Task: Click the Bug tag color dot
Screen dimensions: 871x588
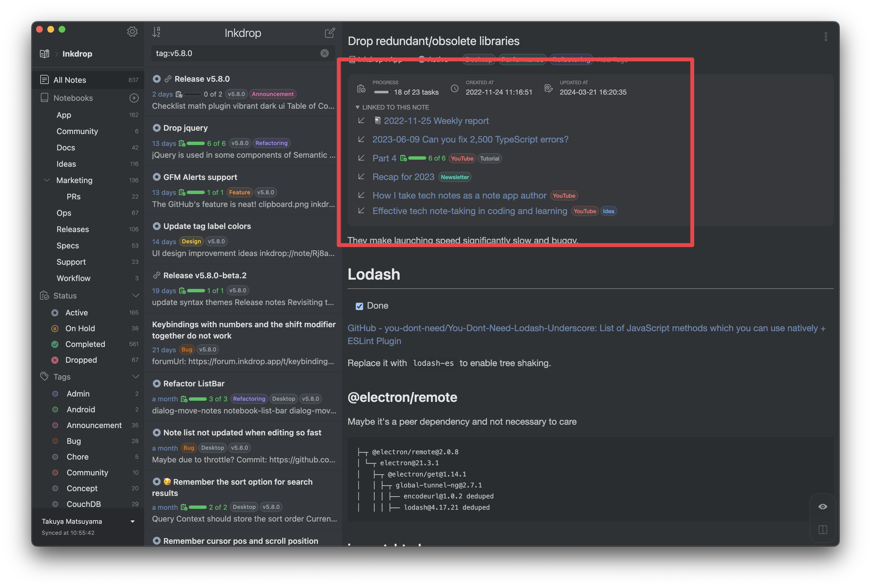Action: (55, 441)
